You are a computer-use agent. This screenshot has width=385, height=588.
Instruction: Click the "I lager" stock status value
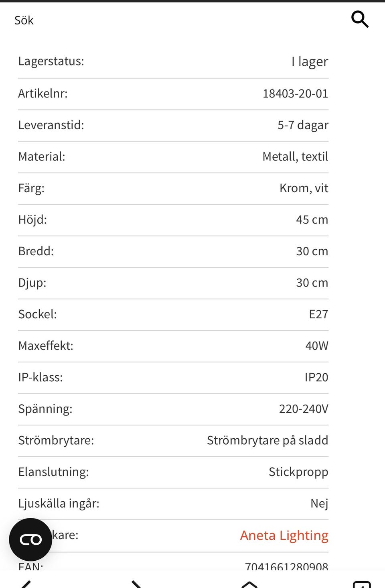tap(310, 62)
